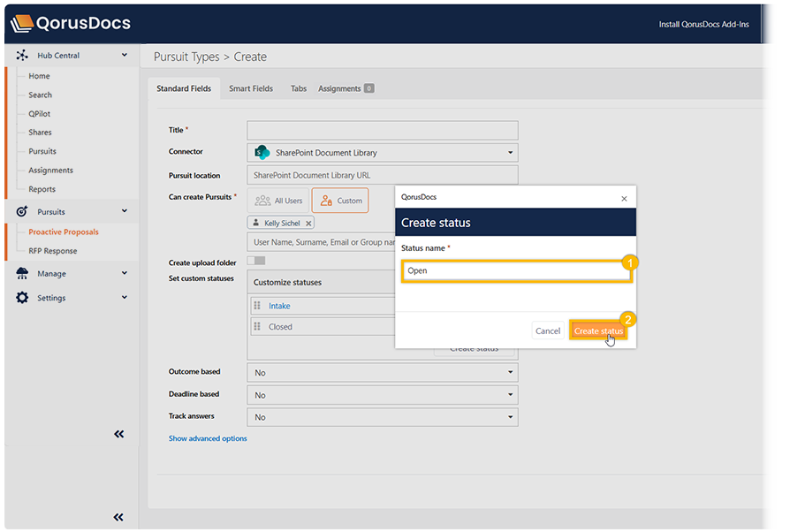Click the QorusDocs logo icon
790x532 pixels.
tap(22, 24)
